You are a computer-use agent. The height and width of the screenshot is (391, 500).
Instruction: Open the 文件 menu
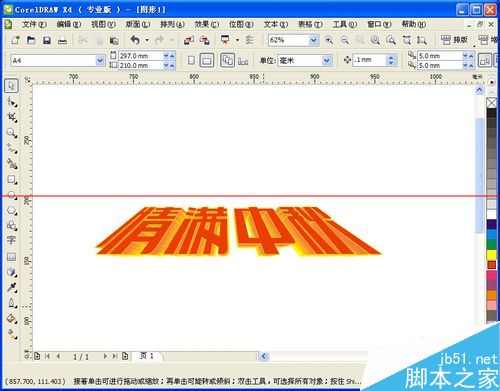click(34, 24)
